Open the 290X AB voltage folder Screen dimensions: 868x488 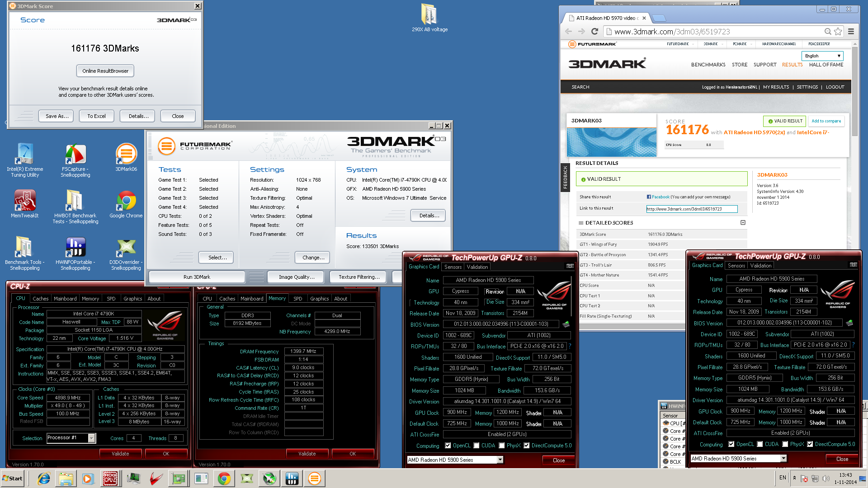pyautogui.click(x=429, y=18)
